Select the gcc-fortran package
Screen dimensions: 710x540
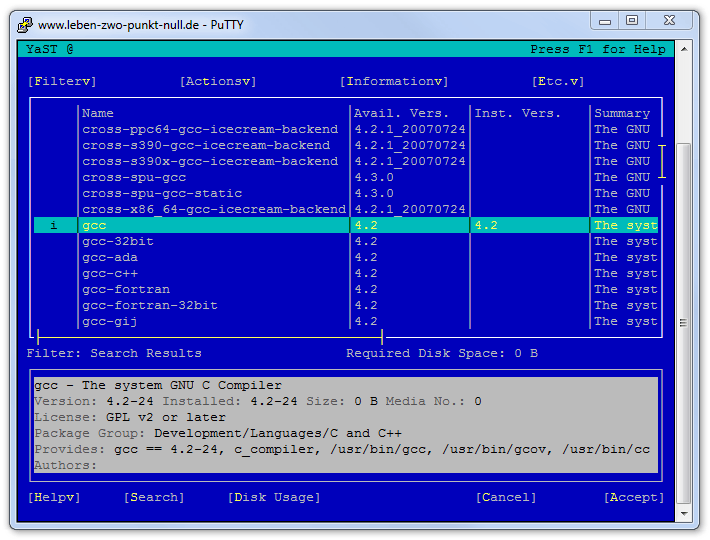click(x=346, y=289)
